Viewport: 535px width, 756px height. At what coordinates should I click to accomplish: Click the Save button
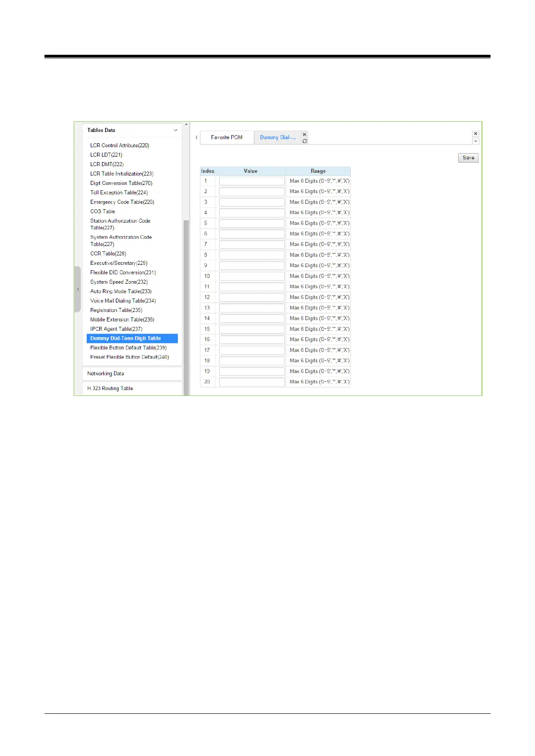(469, 158)
